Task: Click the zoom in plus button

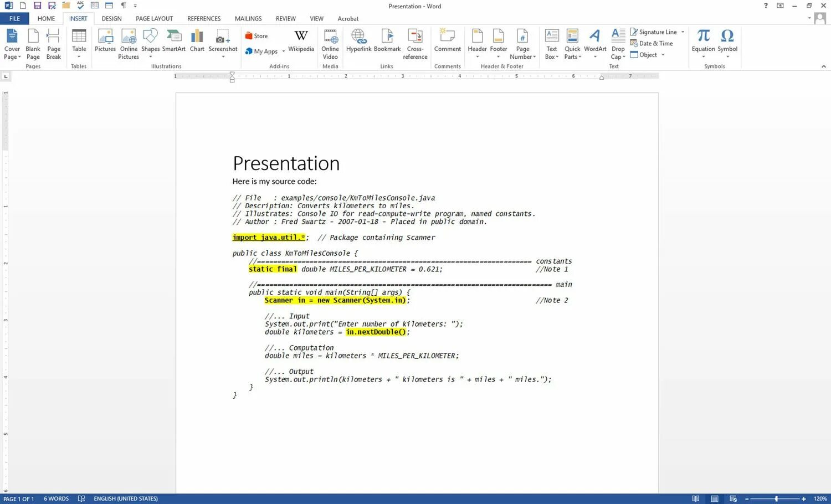Action: coord(804,499)
